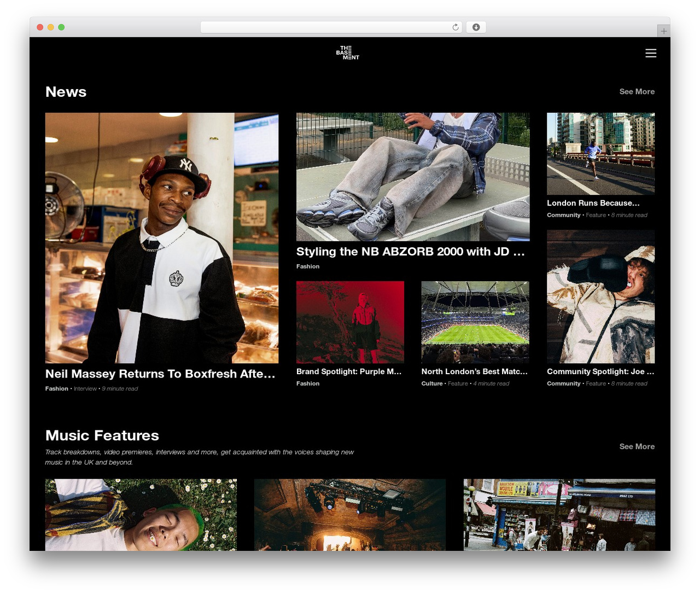Open the London Runs Because article title
700x593 pixels.
(x=593, y=203)
